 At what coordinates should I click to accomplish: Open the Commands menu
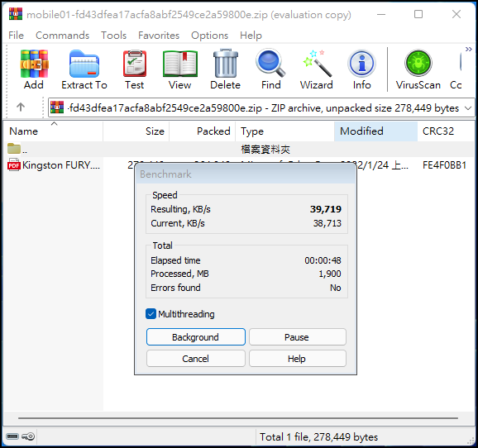pos(63,36)
